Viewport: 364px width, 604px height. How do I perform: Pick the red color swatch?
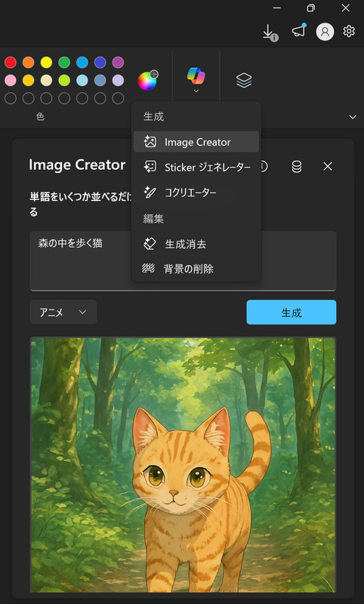(11, 62)
